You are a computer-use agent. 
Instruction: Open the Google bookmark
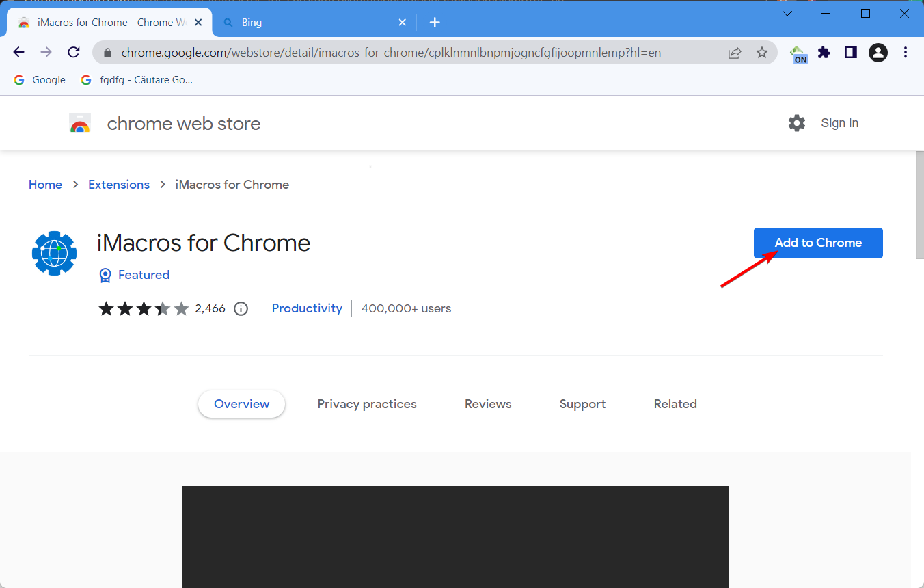pos(40,80)
